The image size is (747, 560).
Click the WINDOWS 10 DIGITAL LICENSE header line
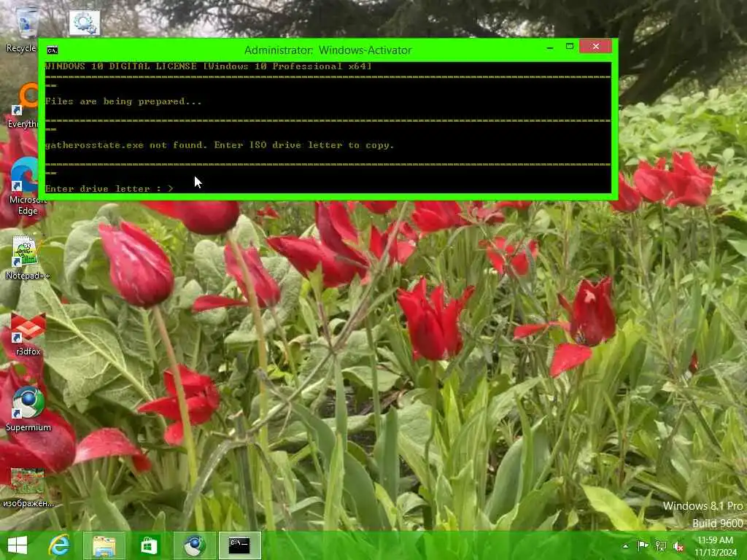[x=208, y=66]
